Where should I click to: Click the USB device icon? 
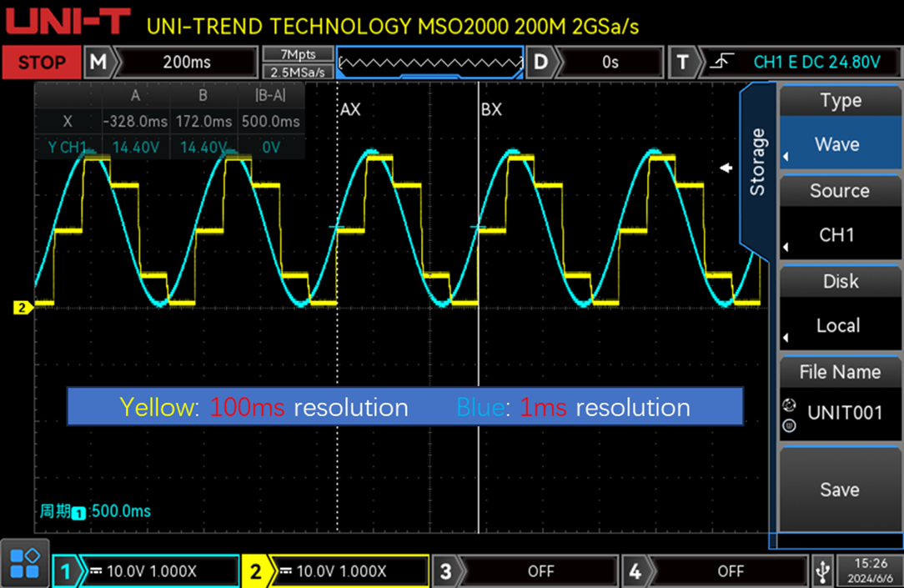822,571
